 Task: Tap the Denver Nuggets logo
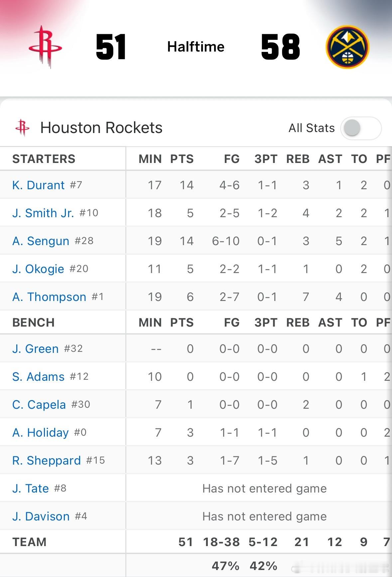point(347,47)
